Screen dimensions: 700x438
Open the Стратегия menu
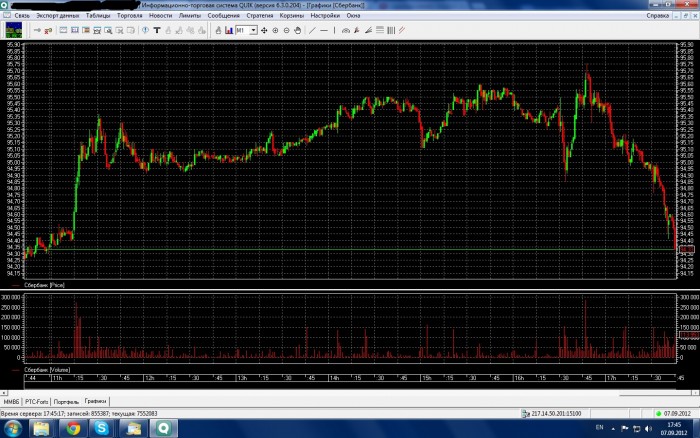(x=259, y=16)
